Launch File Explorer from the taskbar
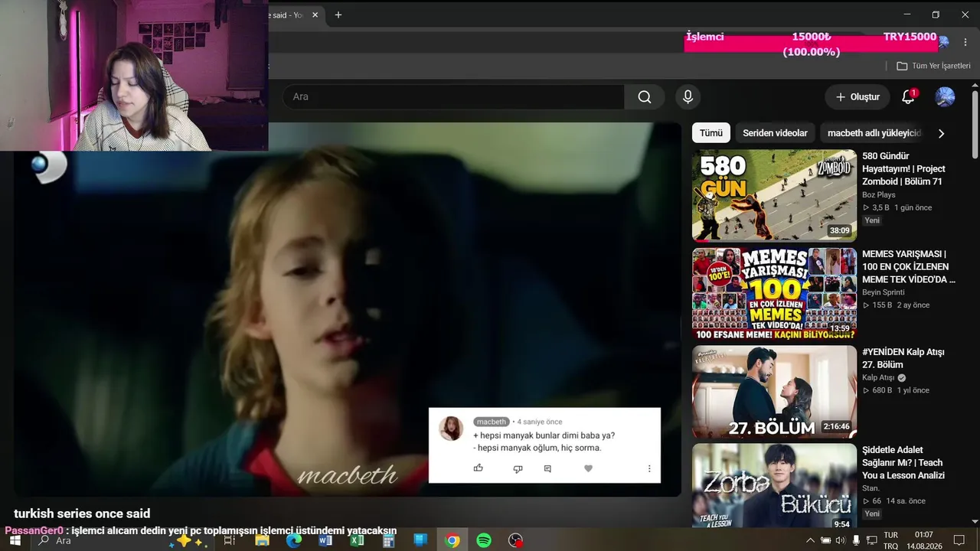Viewport: 980px width, 551px height. coord(262,540)
